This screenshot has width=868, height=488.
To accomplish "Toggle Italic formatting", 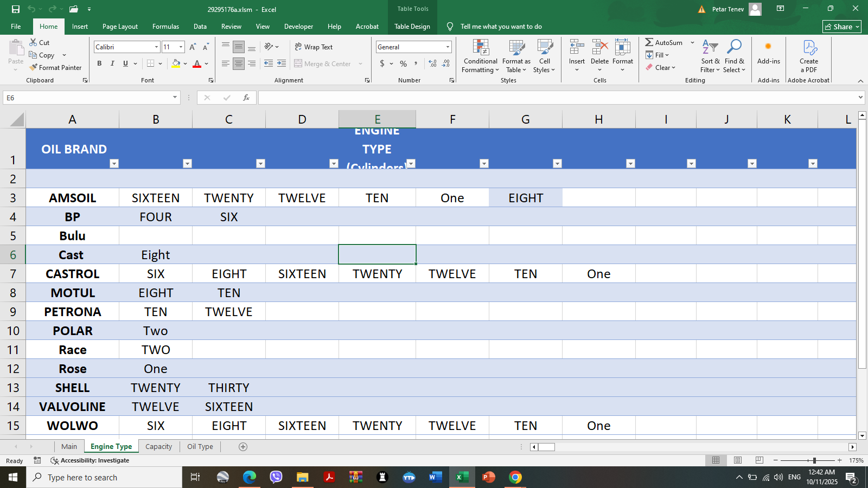I will 112,63.
